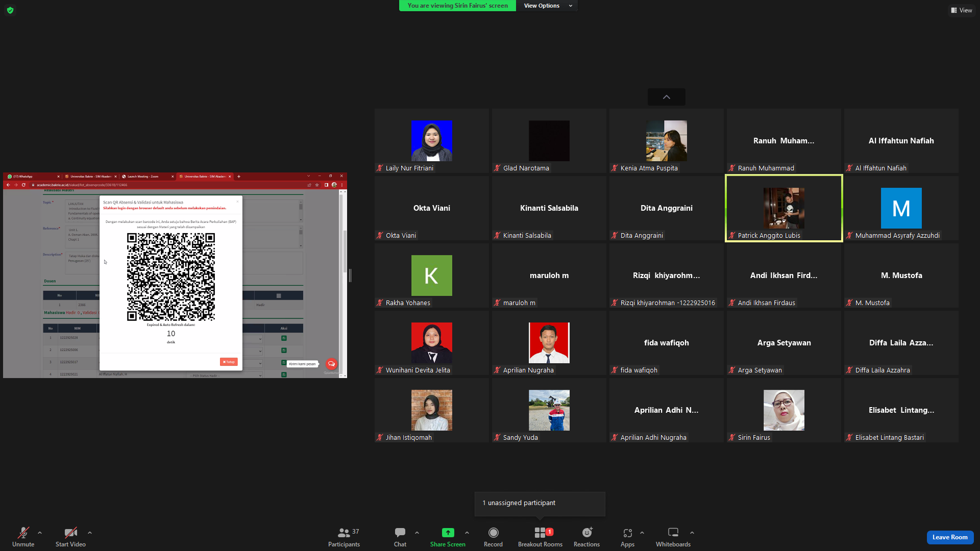Click the "maruloh m" name label

point(519,303)
